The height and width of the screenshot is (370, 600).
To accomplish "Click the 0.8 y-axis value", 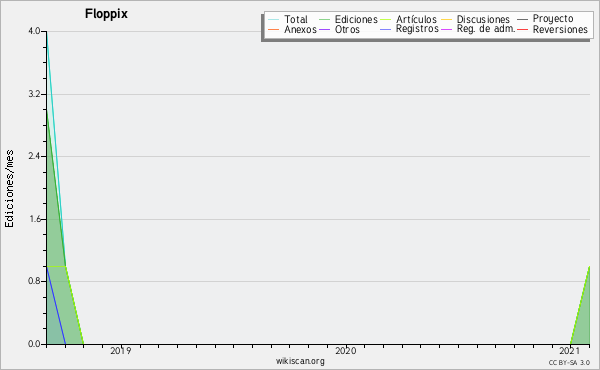I will coord(34,281).
